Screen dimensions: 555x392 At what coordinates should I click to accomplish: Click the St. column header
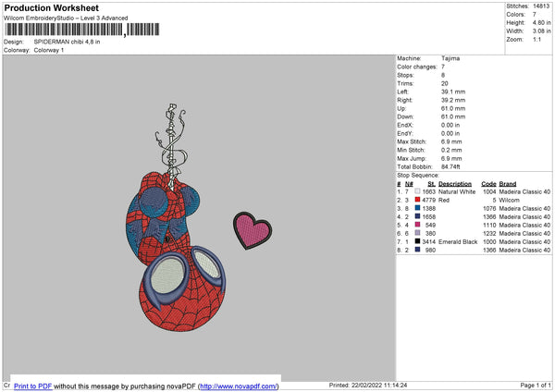pyautogui.click(x=431, y=184)
